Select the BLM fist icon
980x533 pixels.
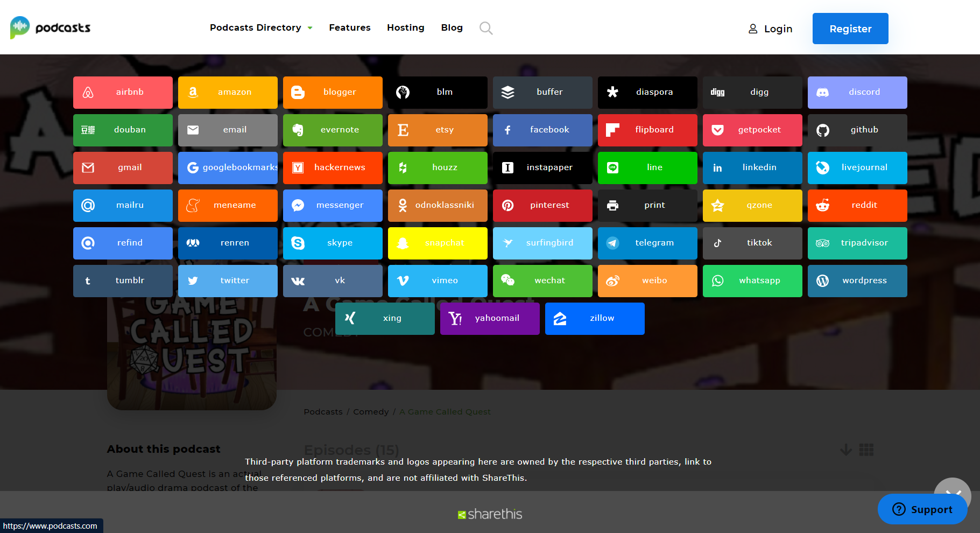403,93
